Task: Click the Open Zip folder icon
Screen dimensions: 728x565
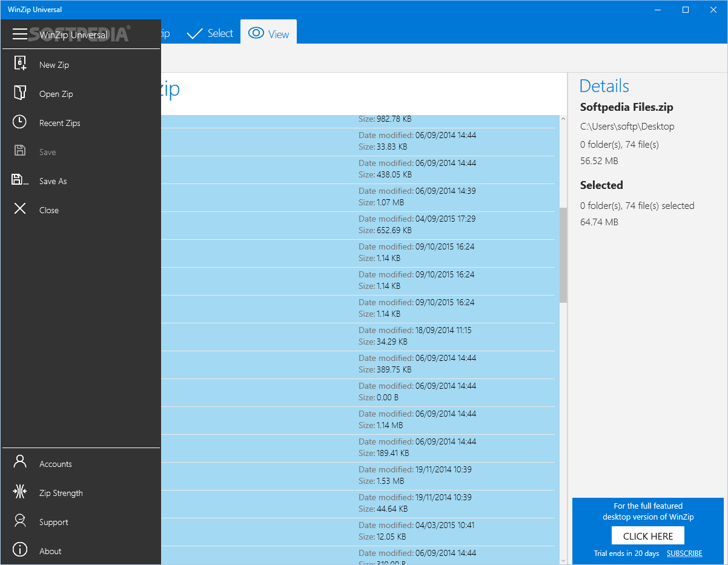Action: pos(20,92)
